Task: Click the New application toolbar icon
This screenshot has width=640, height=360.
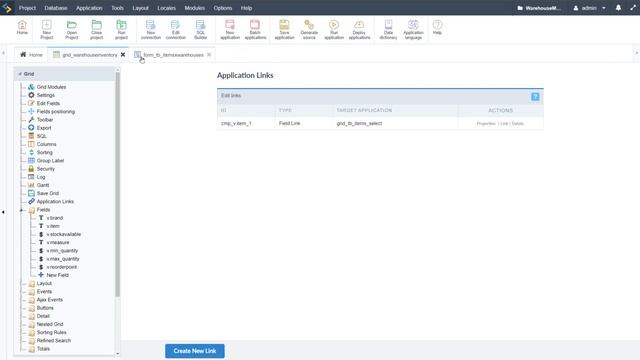Action: (230, 30)
